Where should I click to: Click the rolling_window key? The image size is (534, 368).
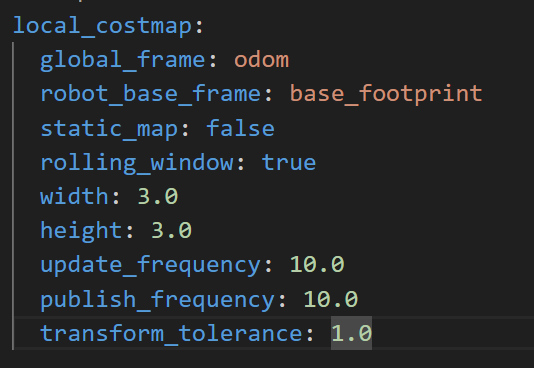(137, 163)
